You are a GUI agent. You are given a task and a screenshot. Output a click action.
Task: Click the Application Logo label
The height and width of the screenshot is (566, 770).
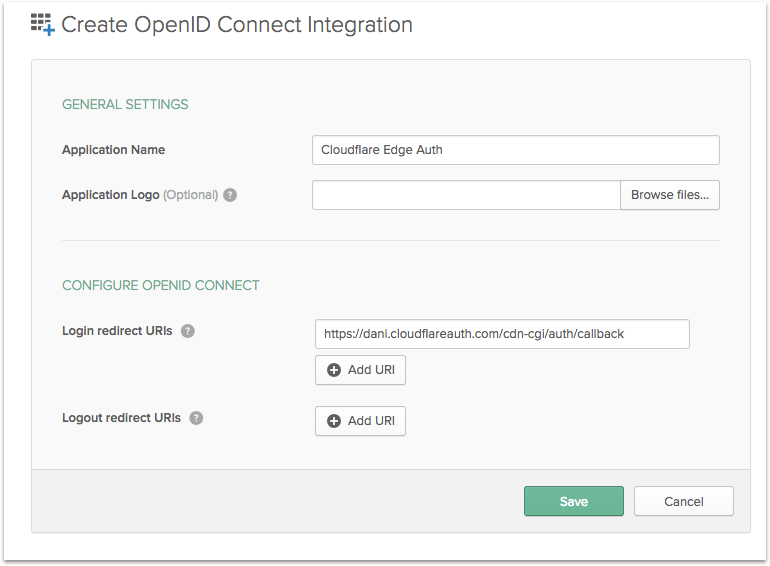(x=110, y=195)
